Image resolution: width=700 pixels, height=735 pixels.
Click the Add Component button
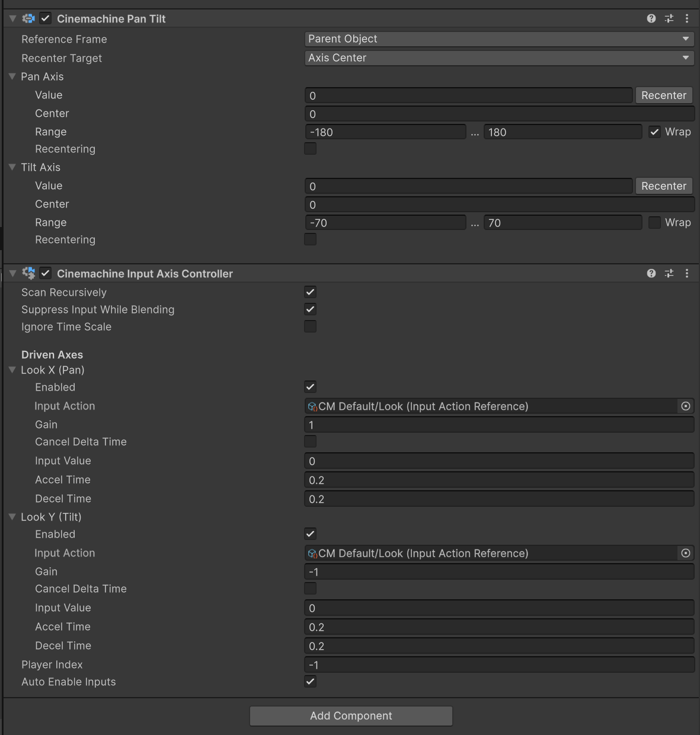point(351,716)
